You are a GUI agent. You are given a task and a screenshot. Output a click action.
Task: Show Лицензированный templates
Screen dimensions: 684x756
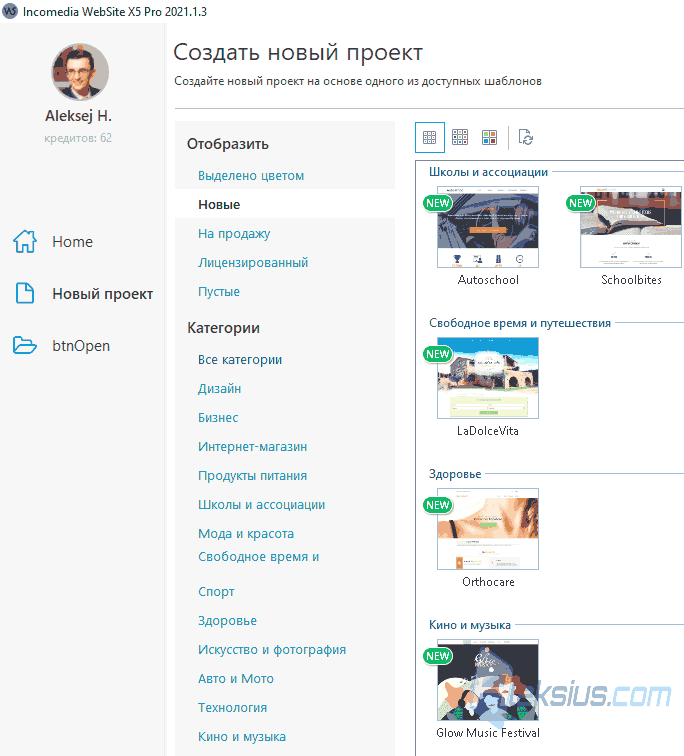click(253, 263)
